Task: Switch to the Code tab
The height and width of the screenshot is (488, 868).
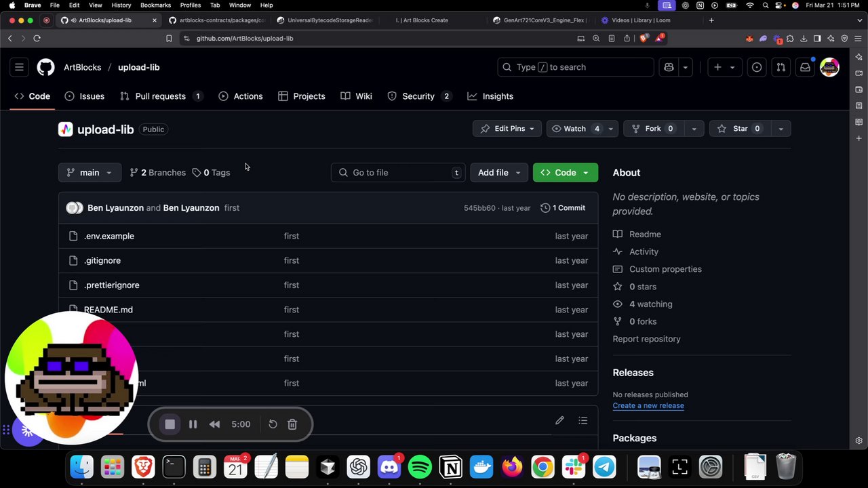Action: 32,96
